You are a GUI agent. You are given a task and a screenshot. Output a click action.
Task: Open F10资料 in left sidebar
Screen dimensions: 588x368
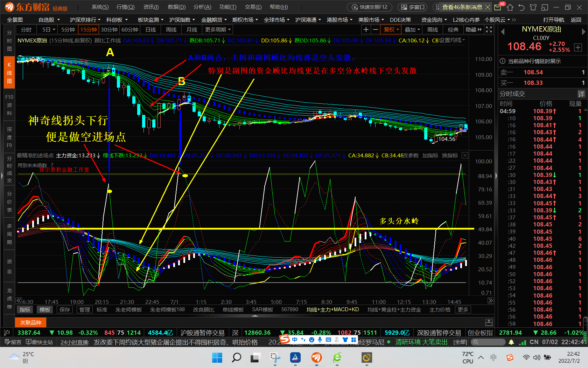(9, 105)
